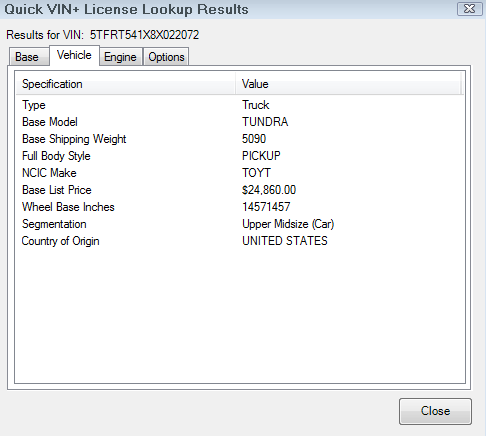Click the Country of Origin row

[x=240, y=241]
